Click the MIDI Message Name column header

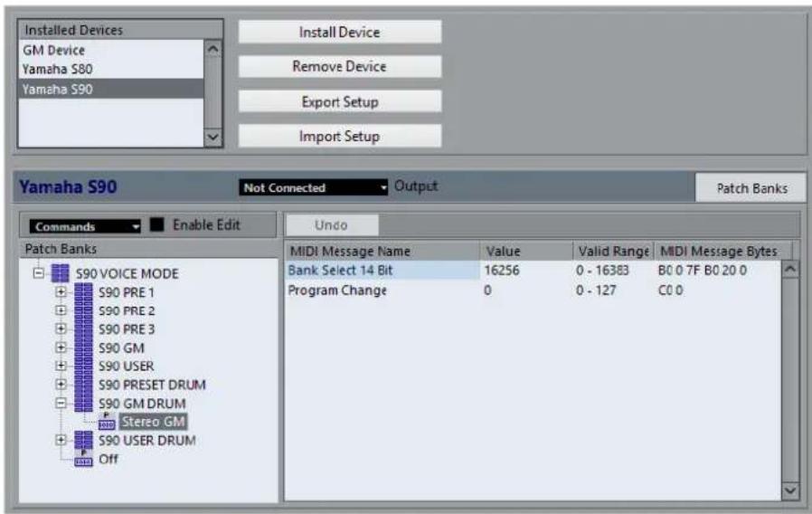click(382, 252)
